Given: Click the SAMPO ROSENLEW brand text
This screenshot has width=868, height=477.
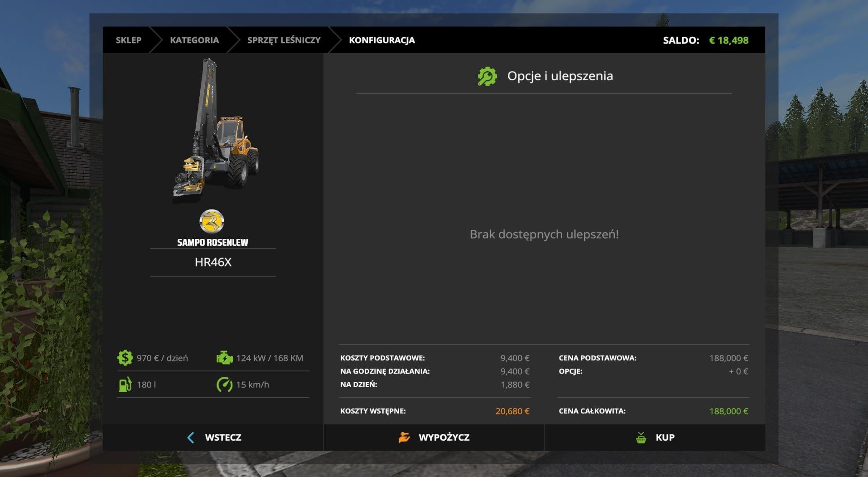Looking at the screenshot, I should (212, 242).
